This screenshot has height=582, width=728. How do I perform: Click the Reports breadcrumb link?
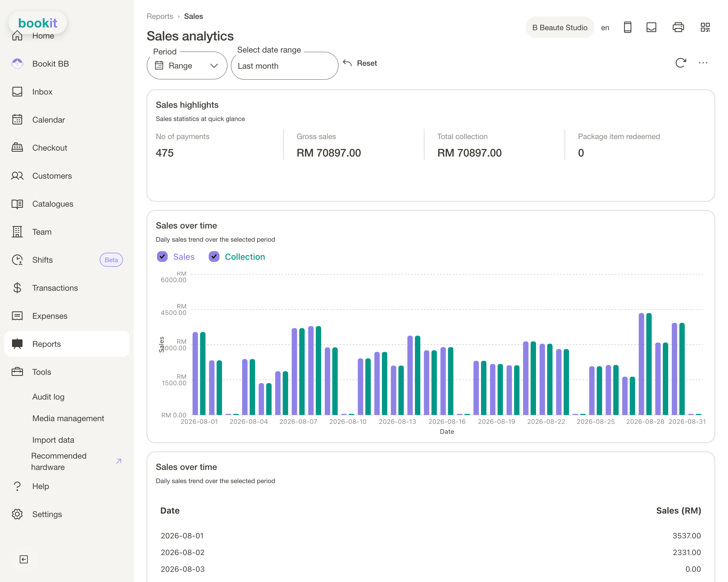(x=160, y=16)
